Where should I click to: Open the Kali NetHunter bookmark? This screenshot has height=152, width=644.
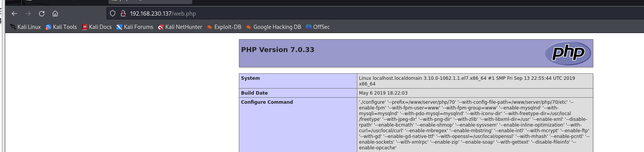[180, 27]
